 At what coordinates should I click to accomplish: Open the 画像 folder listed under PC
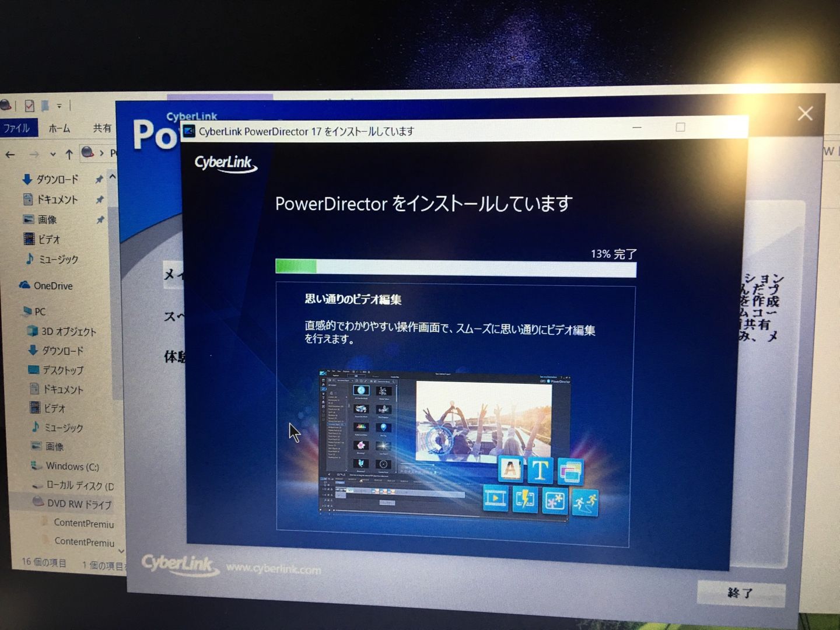(x=47, y=446)
